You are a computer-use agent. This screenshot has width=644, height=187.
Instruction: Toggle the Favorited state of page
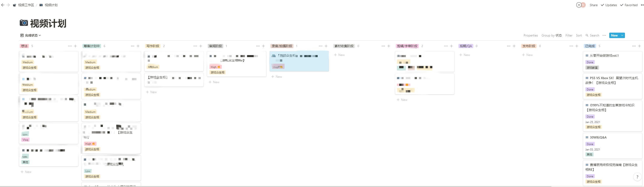click(629, 5)
